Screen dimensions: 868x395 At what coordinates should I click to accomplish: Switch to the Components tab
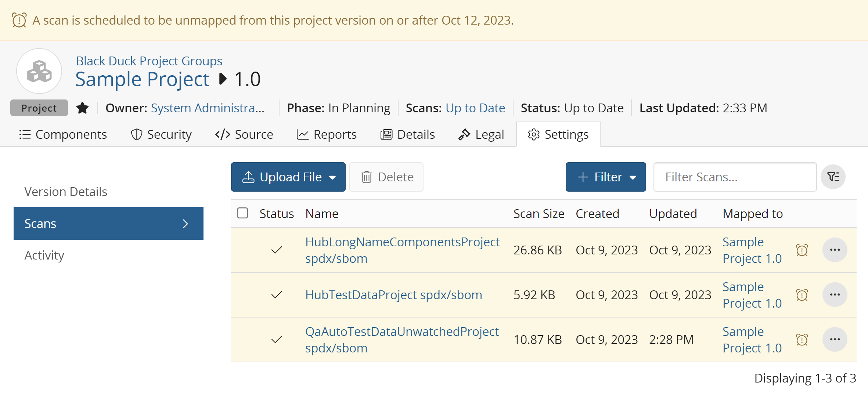tap(63, 135)
